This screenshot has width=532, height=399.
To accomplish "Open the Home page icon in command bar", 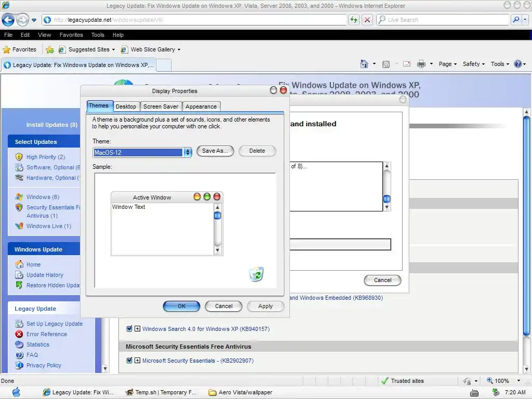I will [364, 64].
